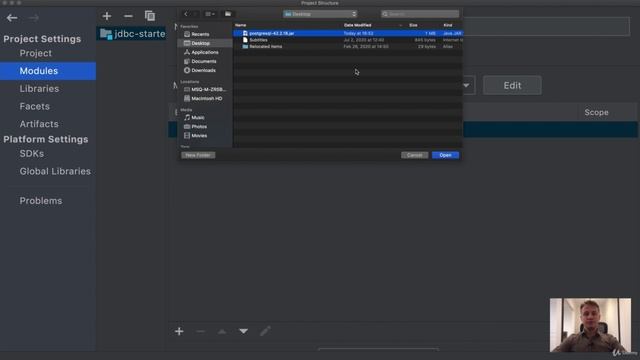This screenshot has height=360, width=640.
Task: Open Movies in the Media section
Action: point(199,136)
